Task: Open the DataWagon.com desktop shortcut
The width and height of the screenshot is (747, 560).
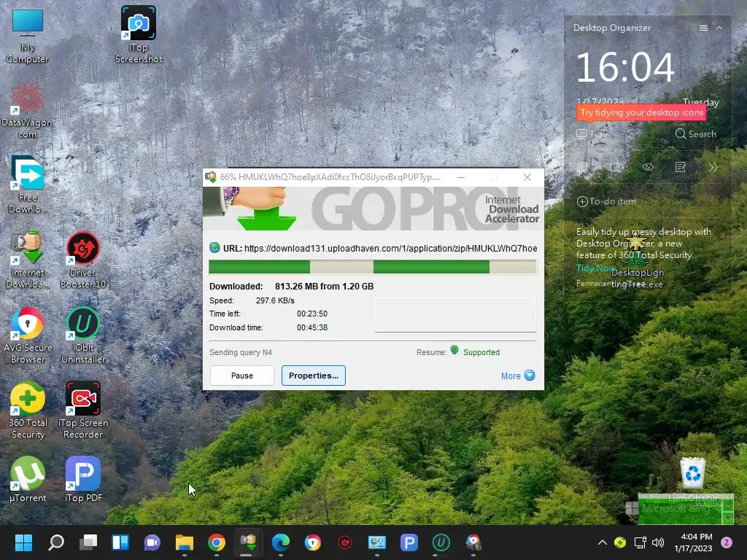Action: tap(27, 111)
